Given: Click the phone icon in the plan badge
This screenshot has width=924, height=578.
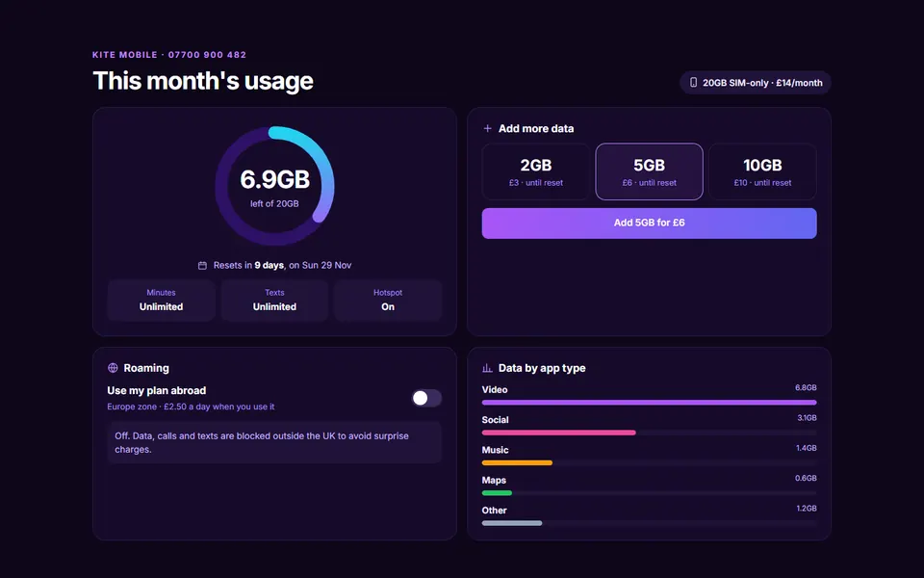Looking at the screenshot, I should pos(694,83).
